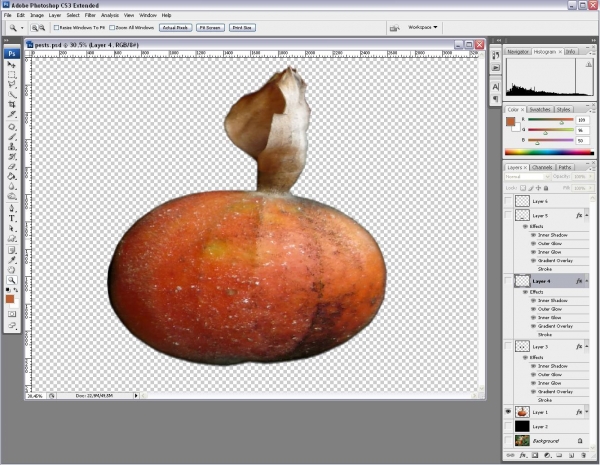The width and height of the screenshot is (600, 465).
Task: Select the Zoom tool in toolbox
Action: (12, 281)
